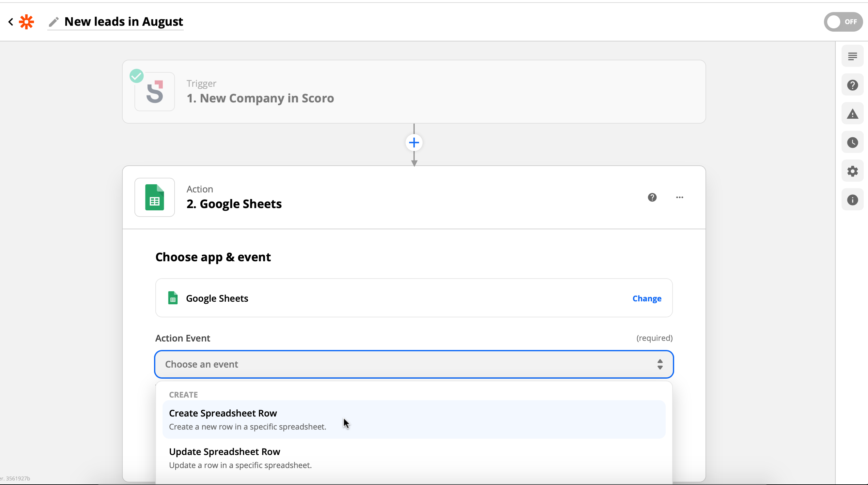Screen dimensions: 868x485
Task: Click the 'Action Event' field label
Action: tap(183, 338)
